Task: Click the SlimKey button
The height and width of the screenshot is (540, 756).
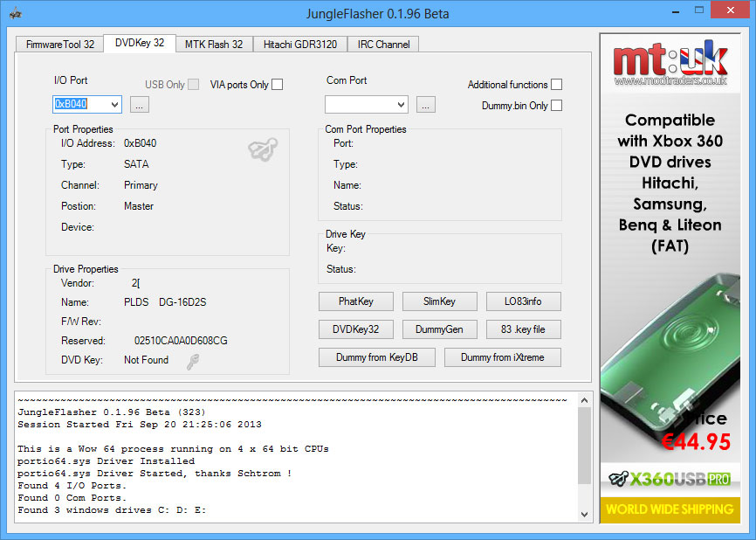Action: (x=439, y=301)
